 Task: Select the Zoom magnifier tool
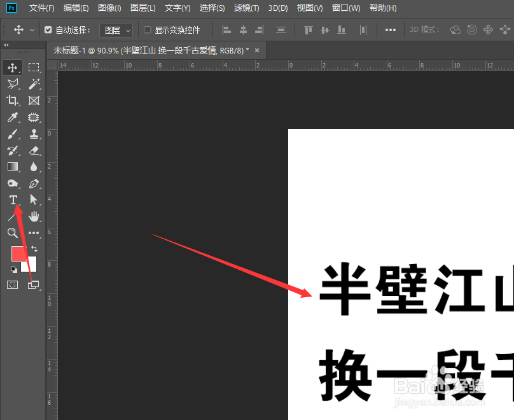click(x=13, y=233)
